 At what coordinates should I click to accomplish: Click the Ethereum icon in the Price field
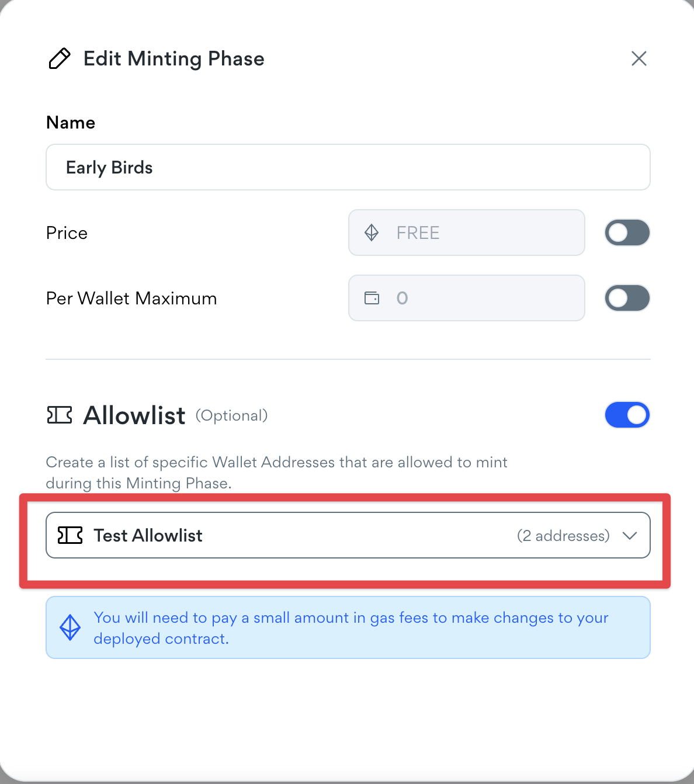372,233
